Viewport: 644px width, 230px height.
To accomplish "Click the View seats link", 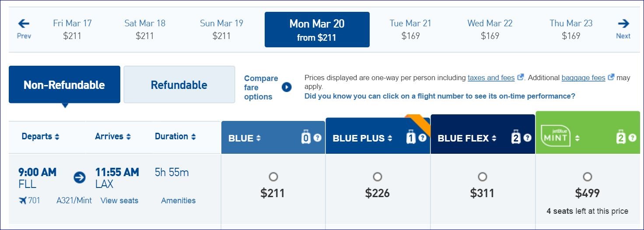I will click(x=119, y=201).
